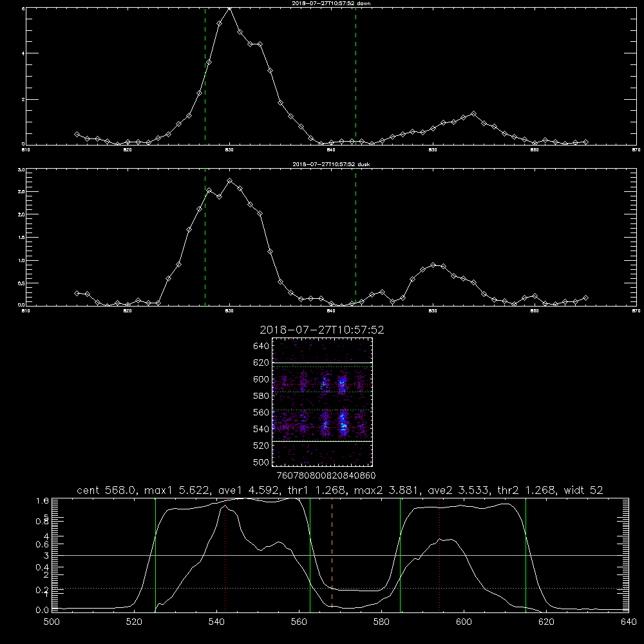Click the spectrogram's '600' y-axis label

261,379
